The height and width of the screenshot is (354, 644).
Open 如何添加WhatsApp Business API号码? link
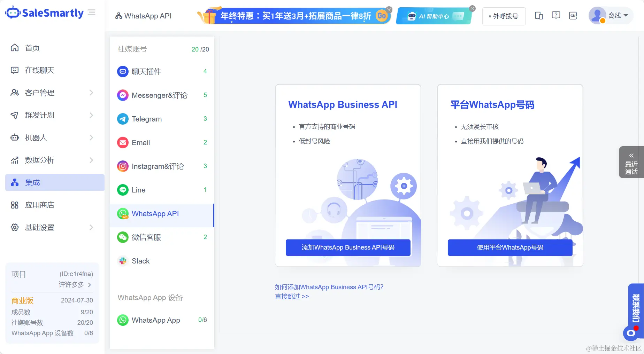(x=329, y=287)
